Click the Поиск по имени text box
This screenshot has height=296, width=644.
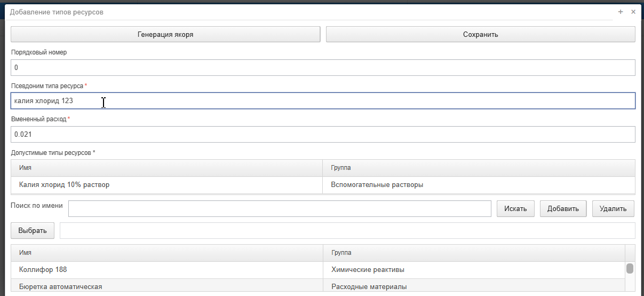(x=280, y=209)
